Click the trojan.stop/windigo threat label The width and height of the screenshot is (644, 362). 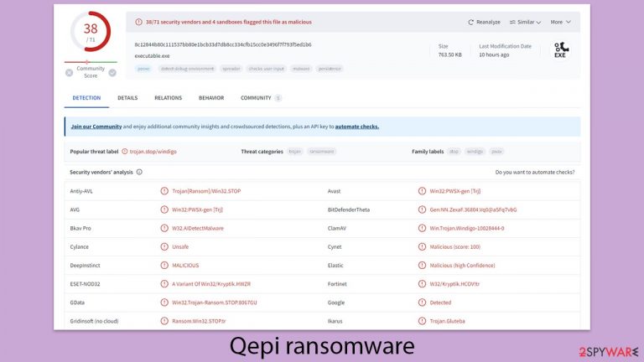pyautogui.click(x=153, y=152)
